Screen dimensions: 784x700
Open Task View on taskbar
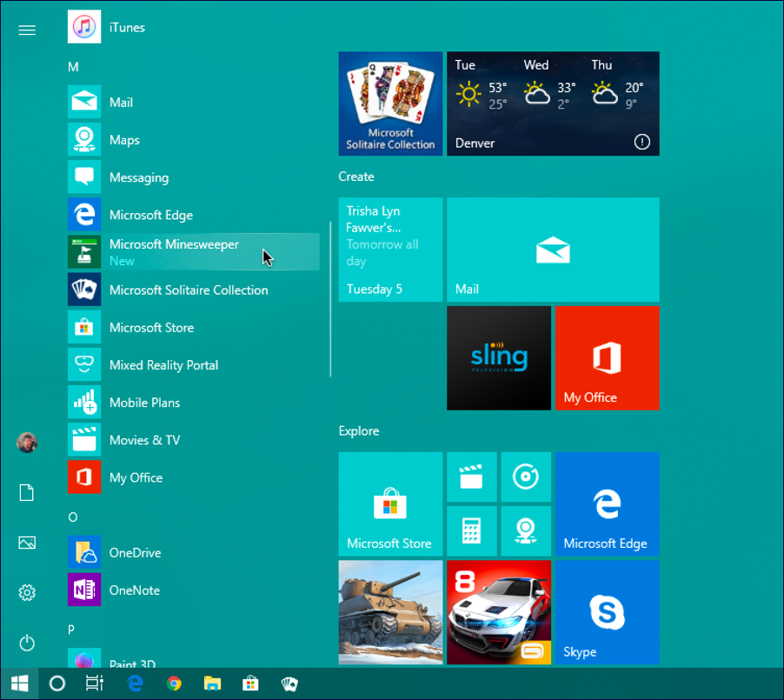tap(94, 683)
